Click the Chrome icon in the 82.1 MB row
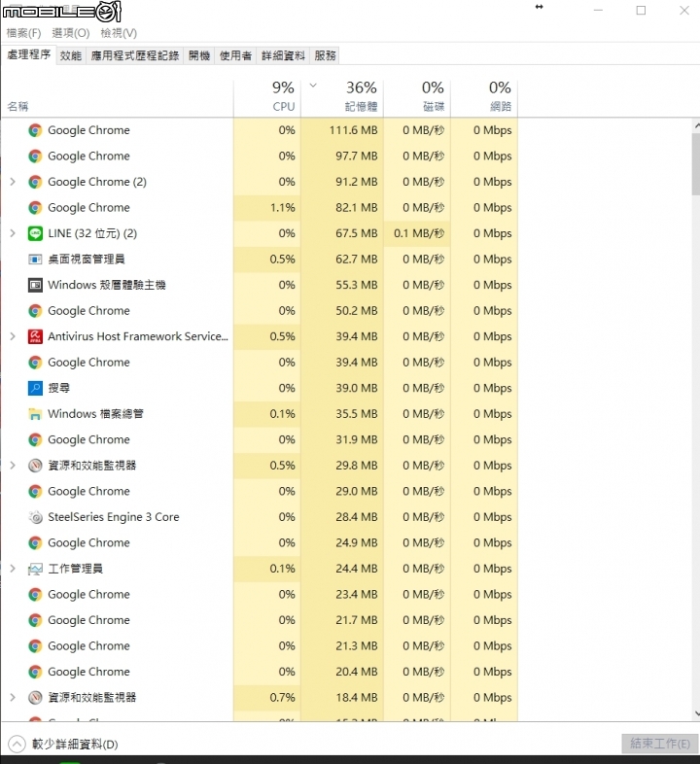The width and height of the screenshot is (700, 764). pos(35,208)
